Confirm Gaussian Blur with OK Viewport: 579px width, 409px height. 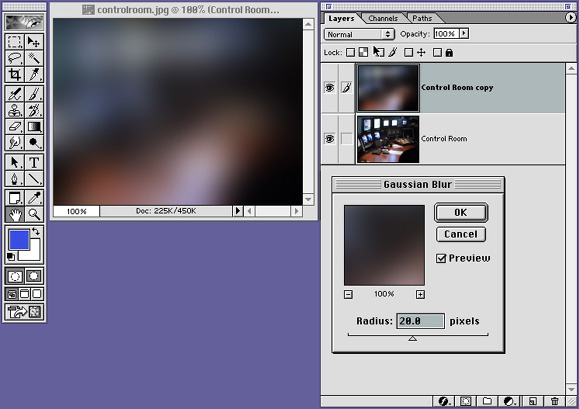click(461, 213)
